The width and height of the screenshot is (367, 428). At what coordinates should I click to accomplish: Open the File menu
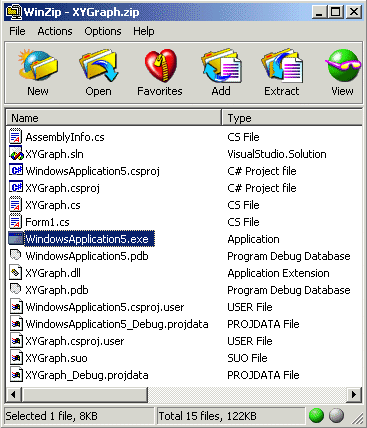[17, 31]
